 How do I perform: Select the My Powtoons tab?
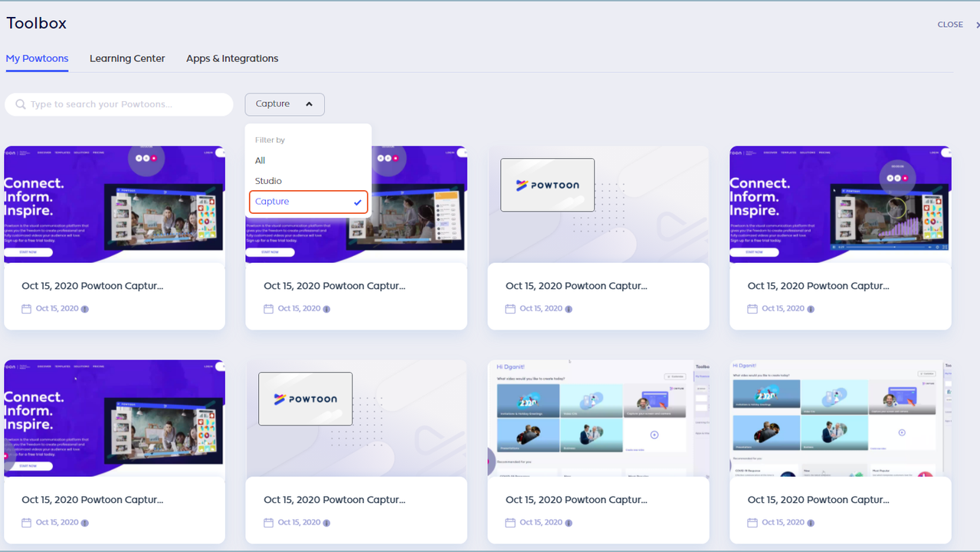37,58
